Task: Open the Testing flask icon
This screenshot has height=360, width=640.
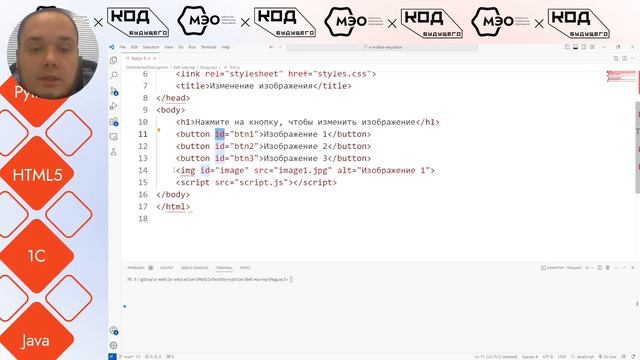Action: (x=113, y=152)
